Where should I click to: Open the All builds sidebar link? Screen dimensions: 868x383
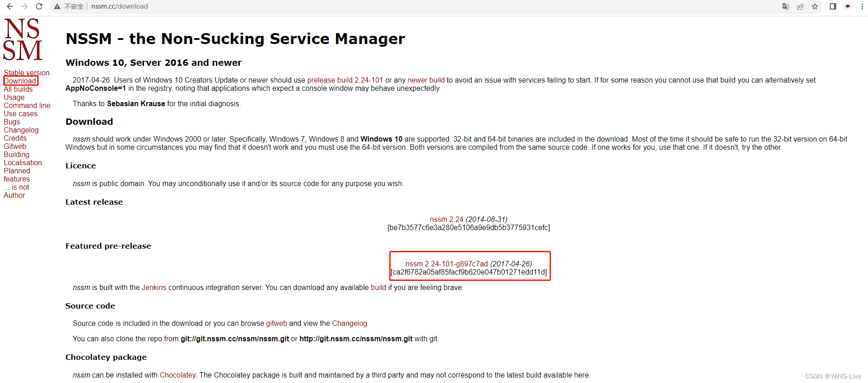[18, 89]
